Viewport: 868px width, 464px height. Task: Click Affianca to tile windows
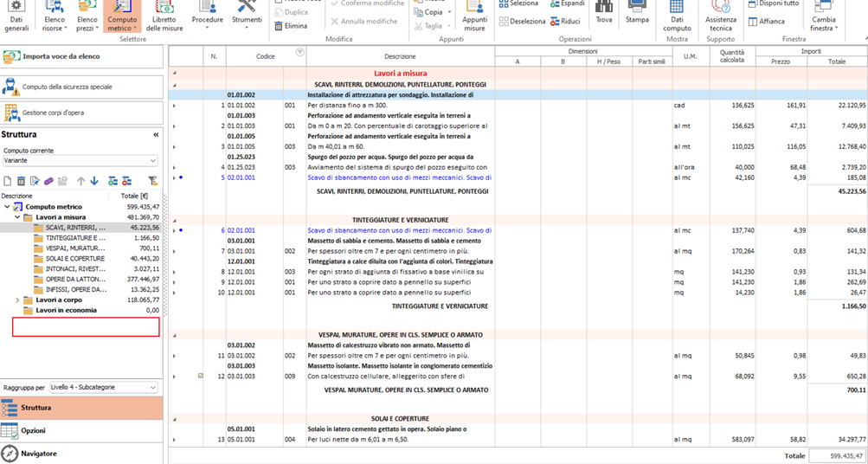[767, 22]
